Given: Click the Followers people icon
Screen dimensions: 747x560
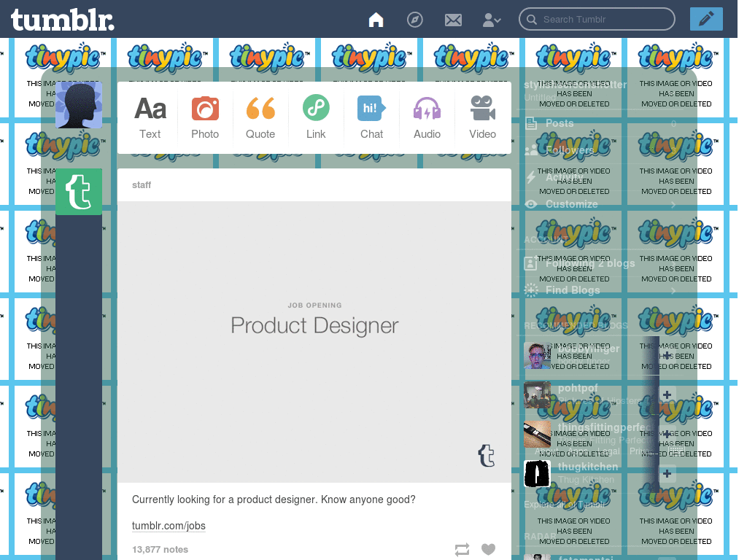Looking at the screenshot, I should (x=531, y=150).
